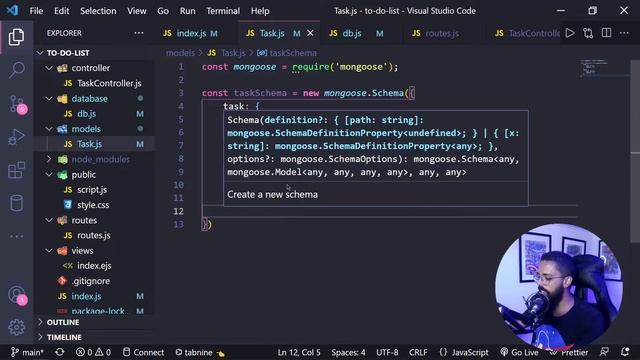Open style.css in the file tree
This screenshot has height=360, width=640.
click(93, 205)
